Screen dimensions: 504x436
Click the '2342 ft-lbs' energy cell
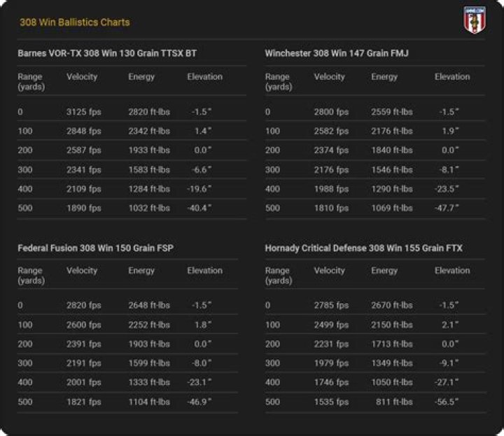coord(149,131)
